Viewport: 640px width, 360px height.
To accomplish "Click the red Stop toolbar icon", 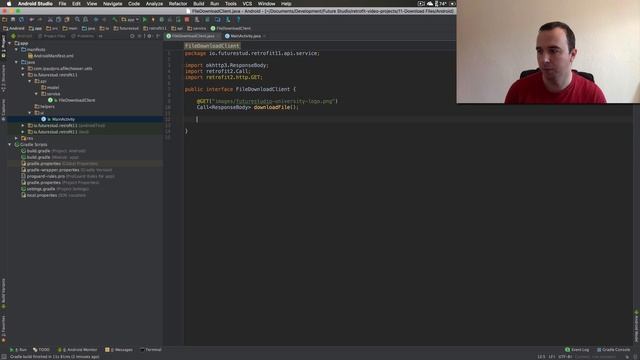I will tap(187, 20).
